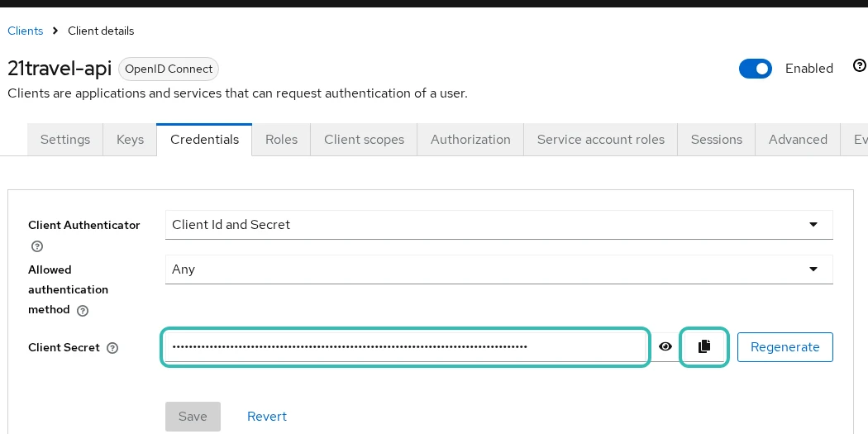Click the 21travel-api client title
The width and height of the screenshot is (868, 434).
(60, 69)
